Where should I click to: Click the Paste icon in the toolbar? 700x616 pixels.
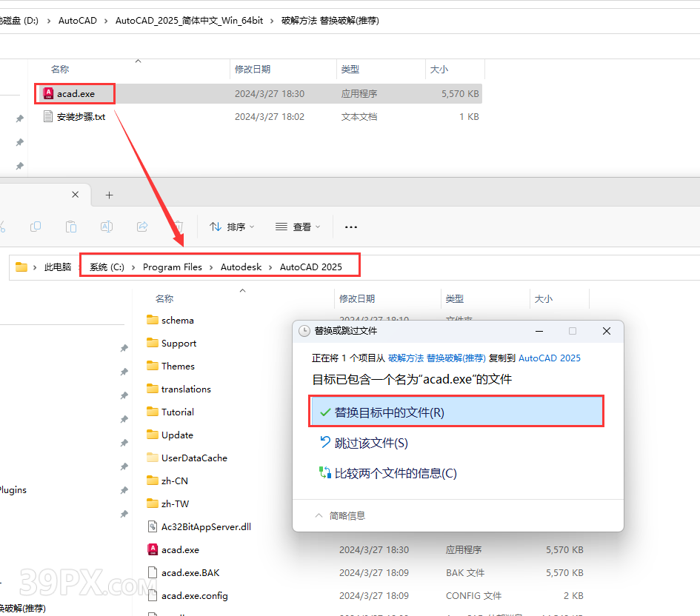[x=71, y=227]
